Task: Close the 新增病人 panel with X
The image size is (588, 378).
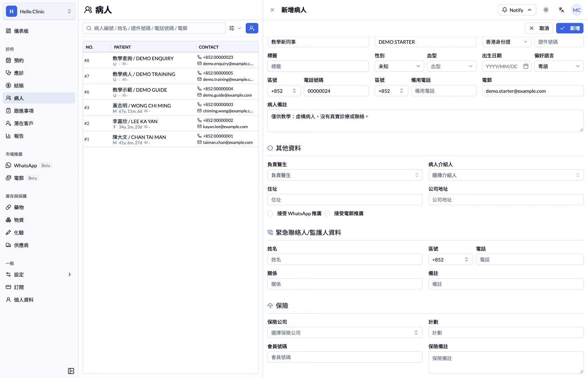Action: pos(272,10)
